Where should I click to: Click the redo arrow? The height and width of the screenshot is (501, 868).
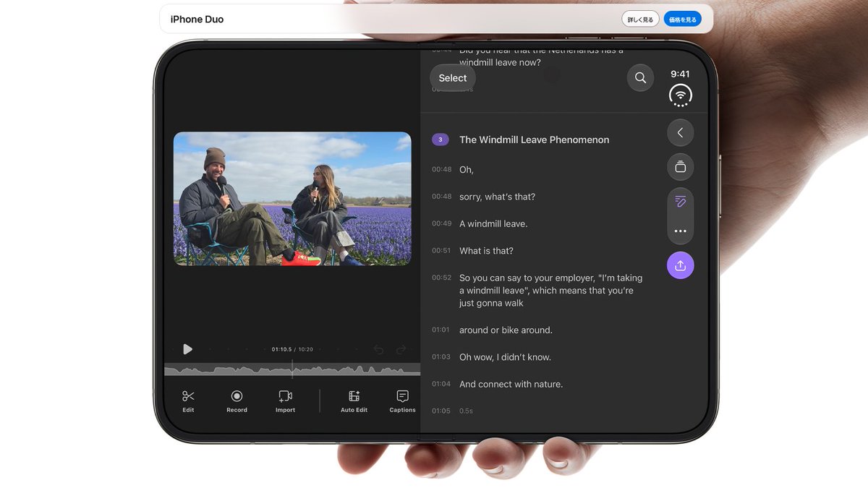coord(401,349)
